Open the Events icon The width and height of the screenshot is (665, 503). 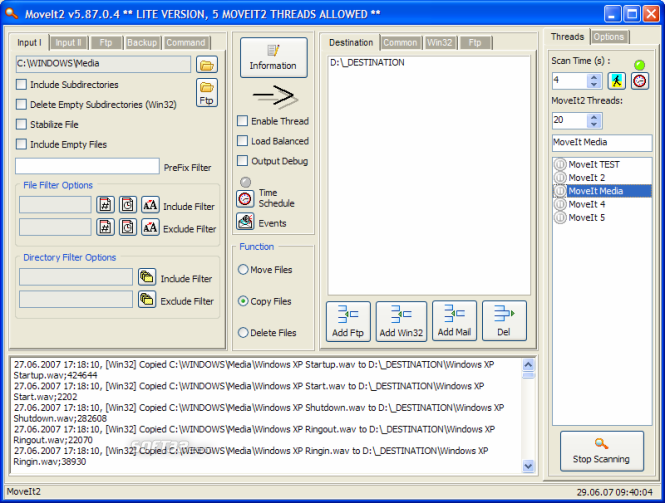click(x=245, y=221)
